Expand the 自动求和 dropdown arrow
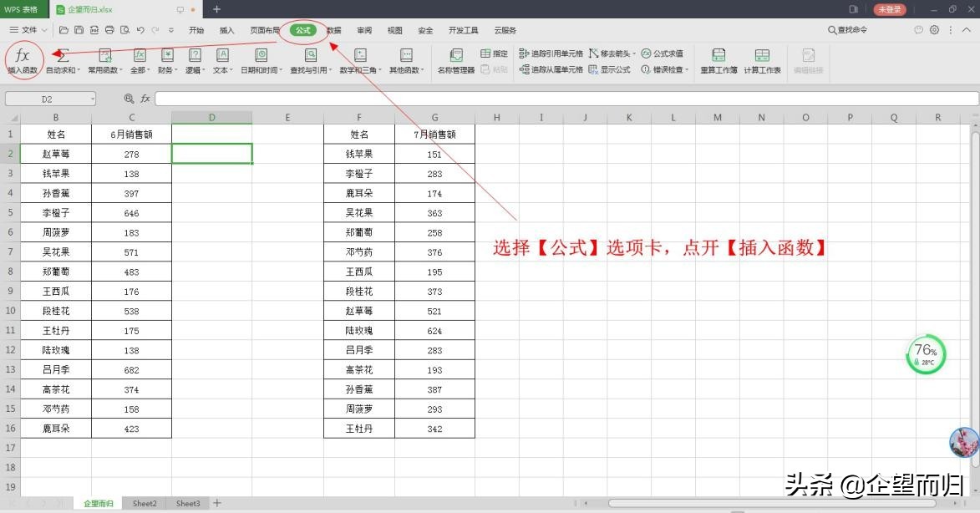This screenshot has height=513, width=980. [79, 70]
